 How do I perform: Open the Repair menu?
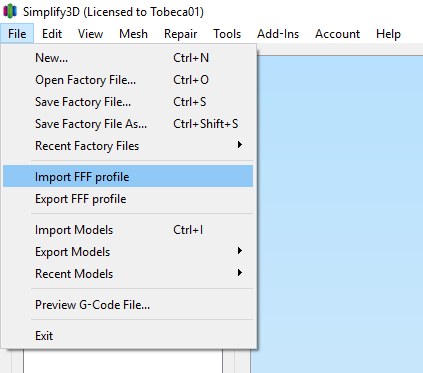[180, 34]
